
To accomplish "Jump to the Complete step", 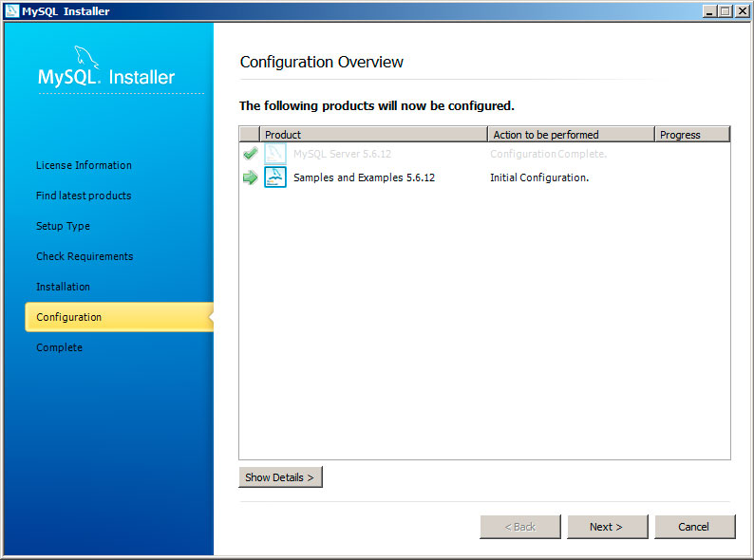I will (x=59, y=347).
